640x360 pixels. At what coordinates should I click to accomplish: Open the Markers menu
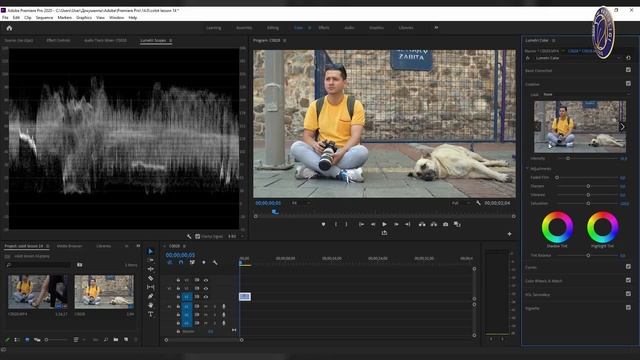(x=64, y=18)
